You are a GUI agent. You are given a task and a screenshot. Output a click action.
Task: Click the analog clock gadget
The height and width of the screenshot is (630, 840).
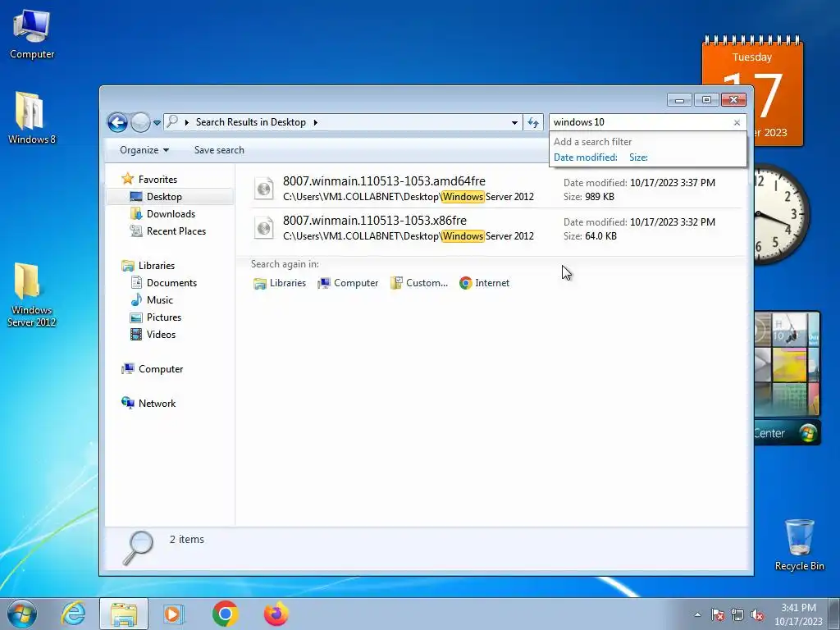(781, 214)
